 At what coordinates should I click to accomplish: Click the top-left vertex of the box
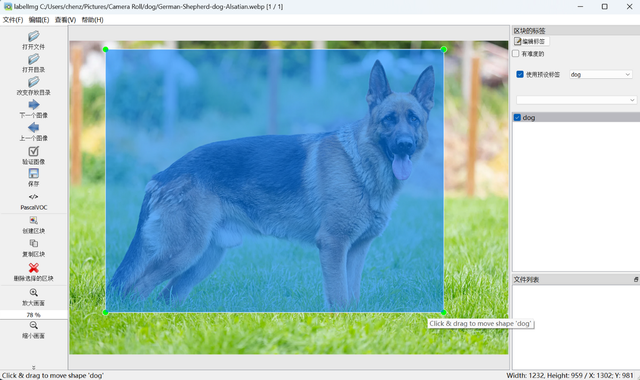(106, 49)
